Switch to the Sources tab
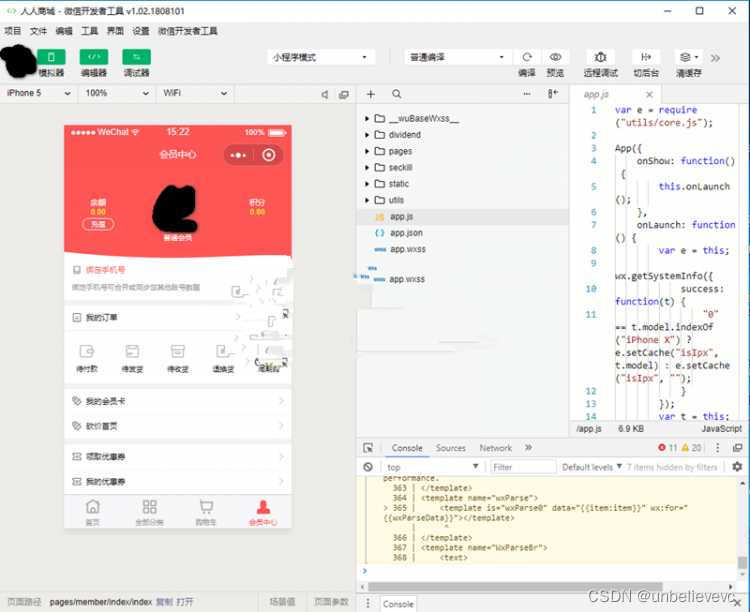This screenshot has height=612, width=750. pyautogui.click(x=451, y=448)
